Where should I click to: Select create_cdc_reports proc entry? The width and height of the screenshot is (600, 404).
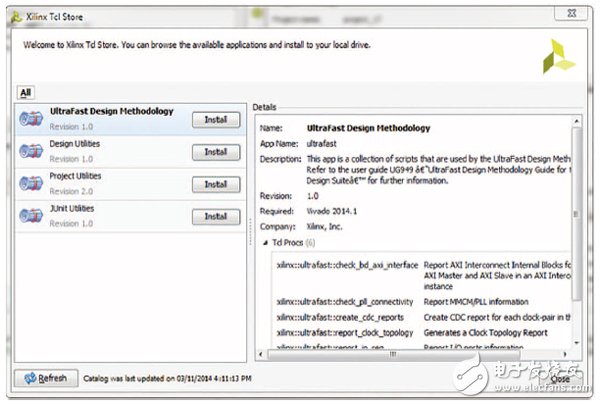(333, 317)
